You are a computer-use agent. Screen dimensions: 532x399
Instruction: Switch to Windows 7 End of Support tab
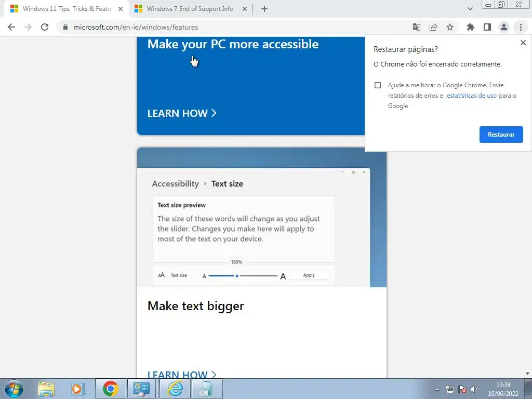[190, 9]
